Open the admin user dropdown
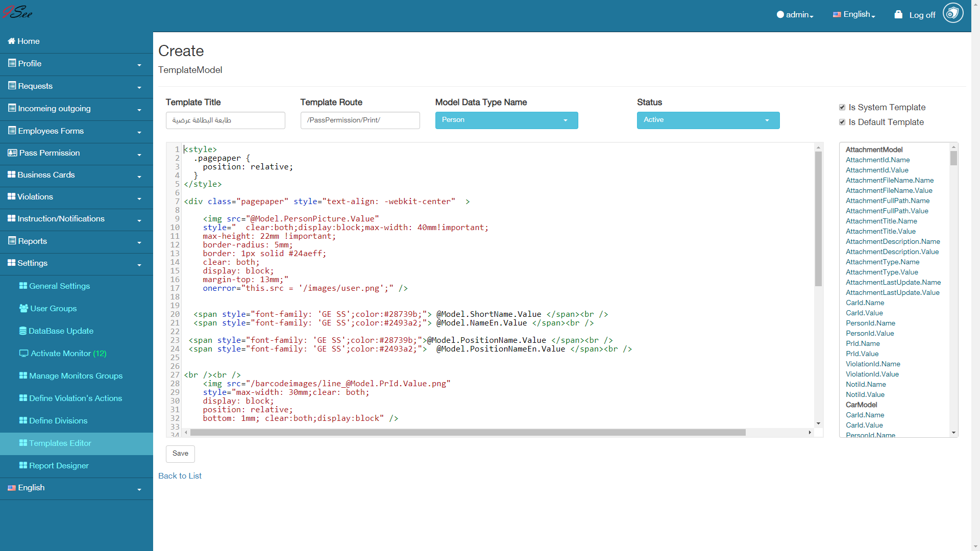Image resolution: width=980 pixels, height=551 pixels. (x=795, y=15)
